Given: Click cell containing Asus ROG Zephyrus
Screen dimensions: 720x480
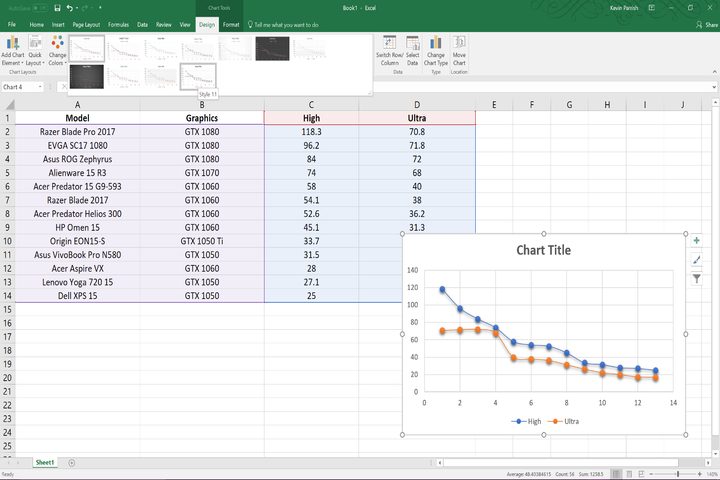Looking at the screenshot, I should [x=77, y=159].
